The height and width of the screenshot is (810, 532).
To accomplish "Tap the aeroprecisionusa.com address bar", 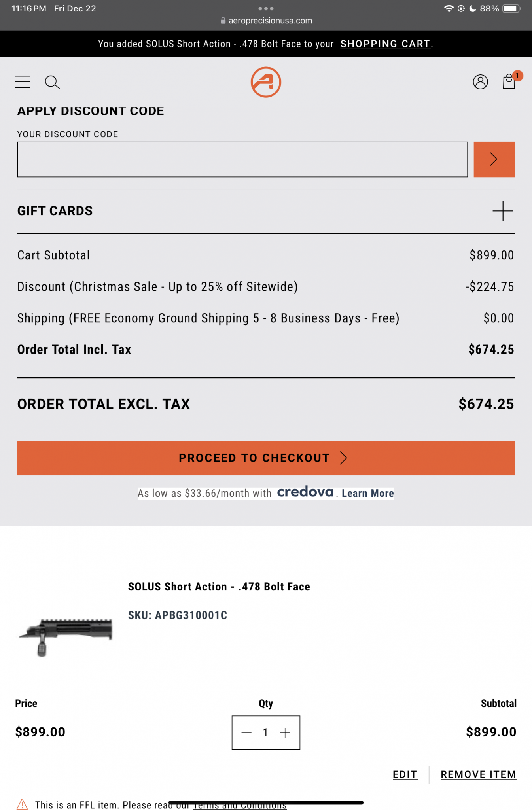I will tap(266, 21).
